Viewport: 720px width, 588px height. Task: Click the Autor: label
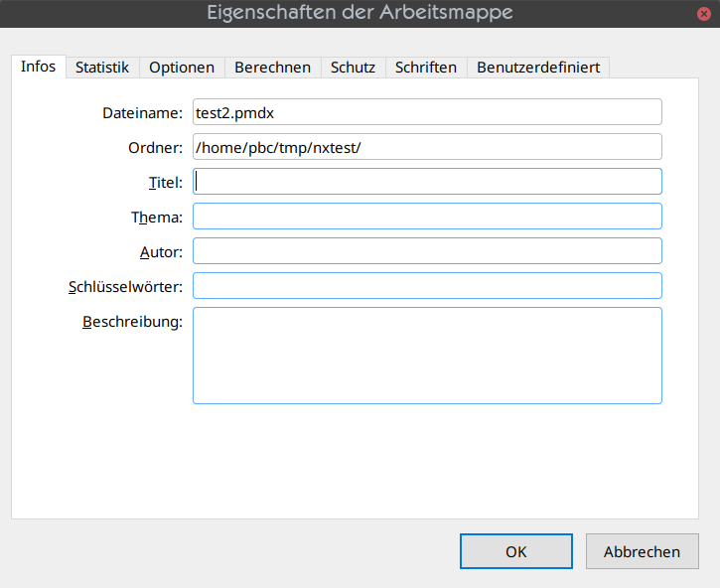click(x=161, y=252)
